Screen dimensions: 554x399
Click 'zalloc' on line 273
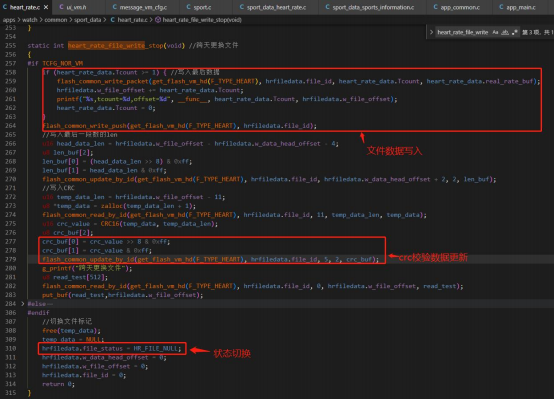[112, 206]
